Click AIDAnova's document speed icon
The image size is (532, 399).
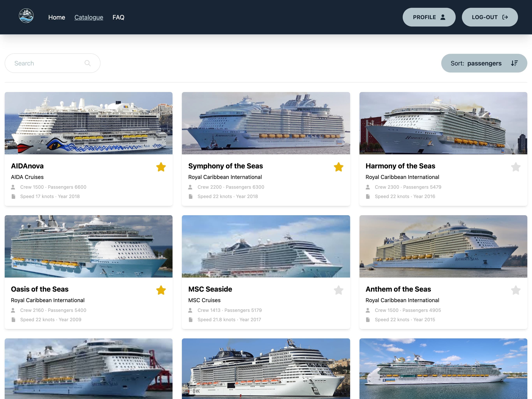click(x=13, y=196)
